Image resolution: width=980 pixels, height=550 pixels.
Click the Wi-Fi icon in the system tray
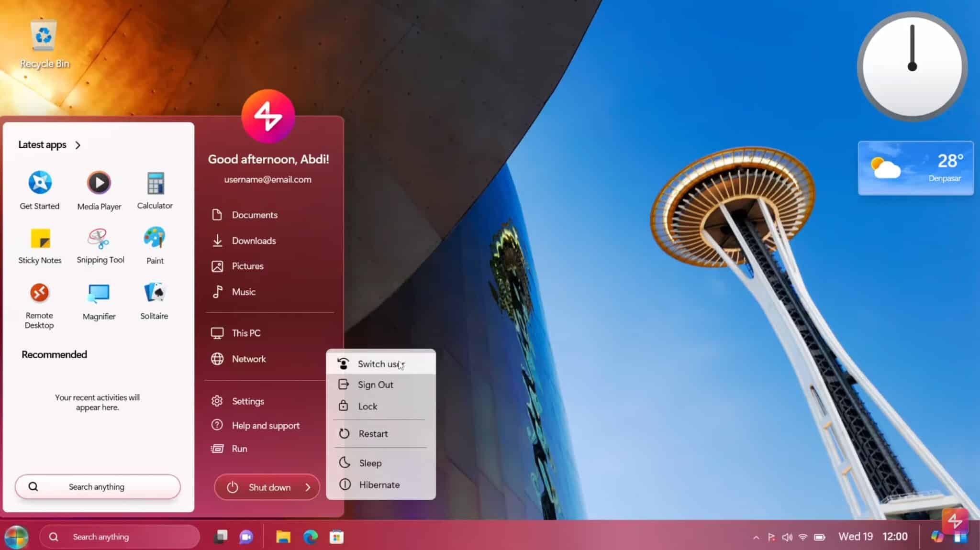pos(803,536)
